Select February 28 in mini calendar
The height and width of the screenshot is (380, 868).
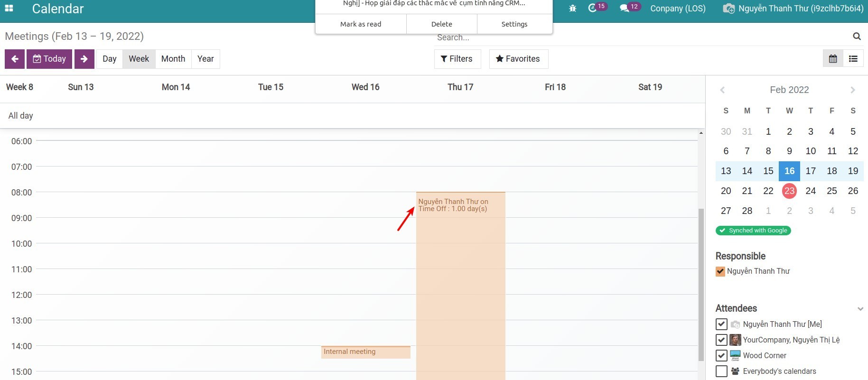coord(747,211)
